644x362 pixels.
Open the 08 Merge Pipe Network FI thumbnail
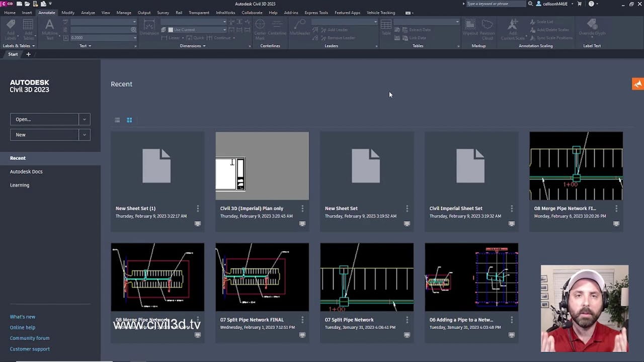(x=576, y=166)
